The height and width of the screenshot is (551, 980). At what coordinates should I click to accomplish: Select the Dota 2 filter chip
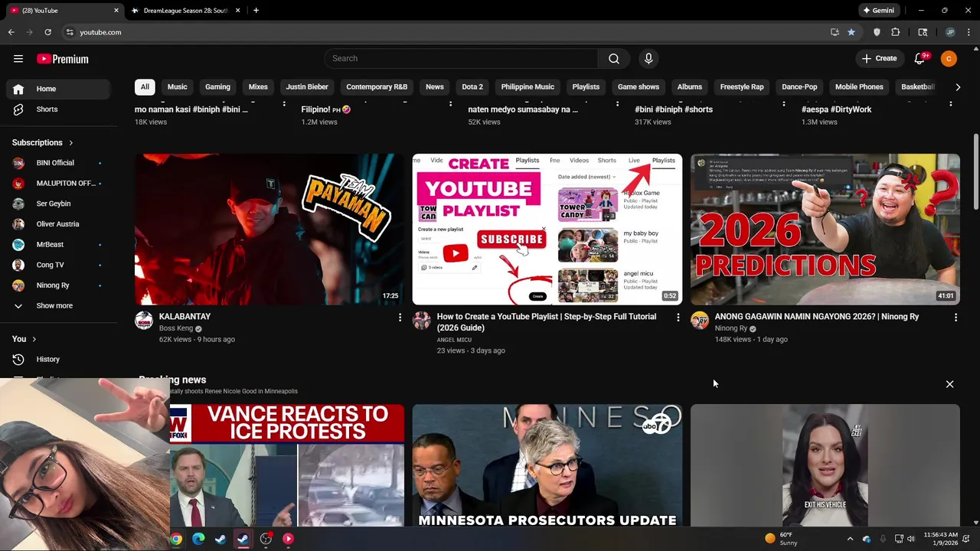tap(472, 87)
